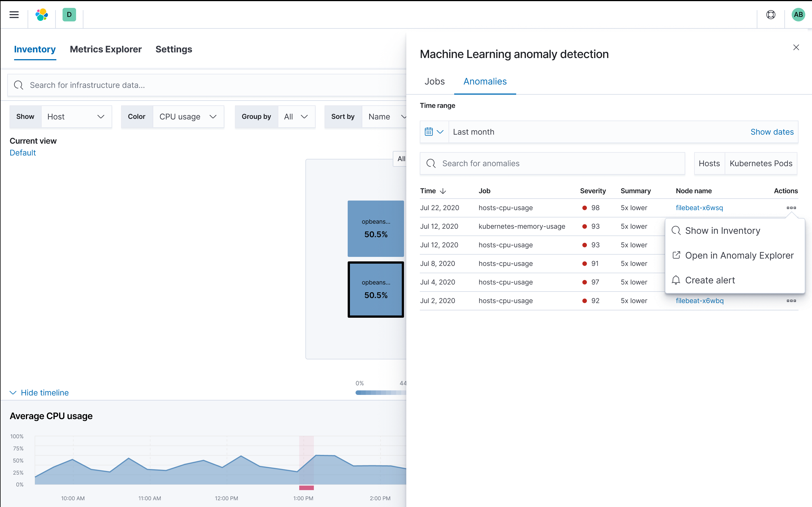This screenshot has height=507, width=812.
Task: Click the Jul 8, 2020 time cell
Action: pos(437,264)
